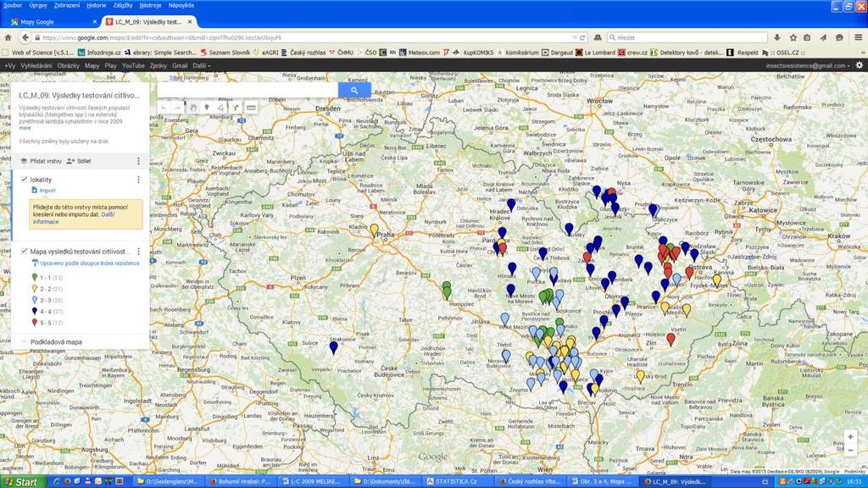Expand the Podkladová mapa section
Viewport: 868px width, 488px height.
56,342
